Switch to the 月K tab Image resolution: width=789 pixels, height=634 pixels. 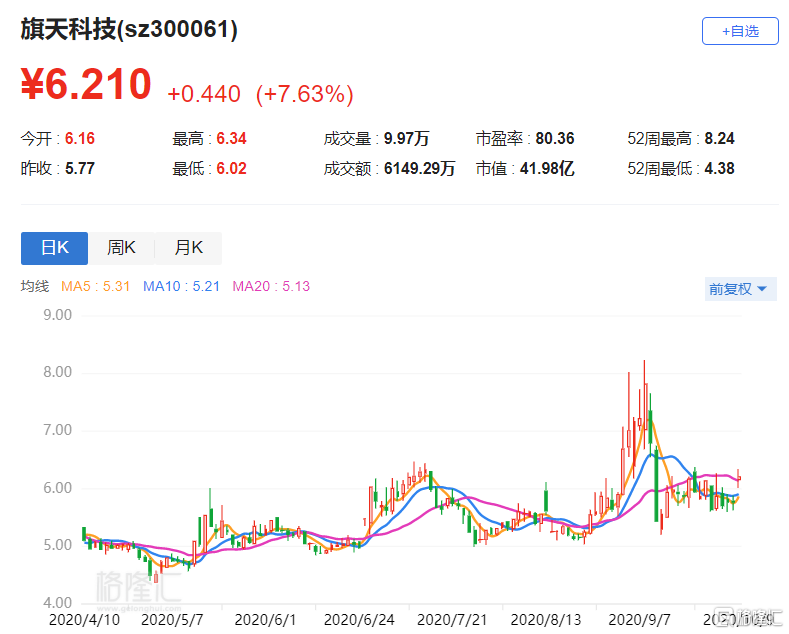[188, 248]
